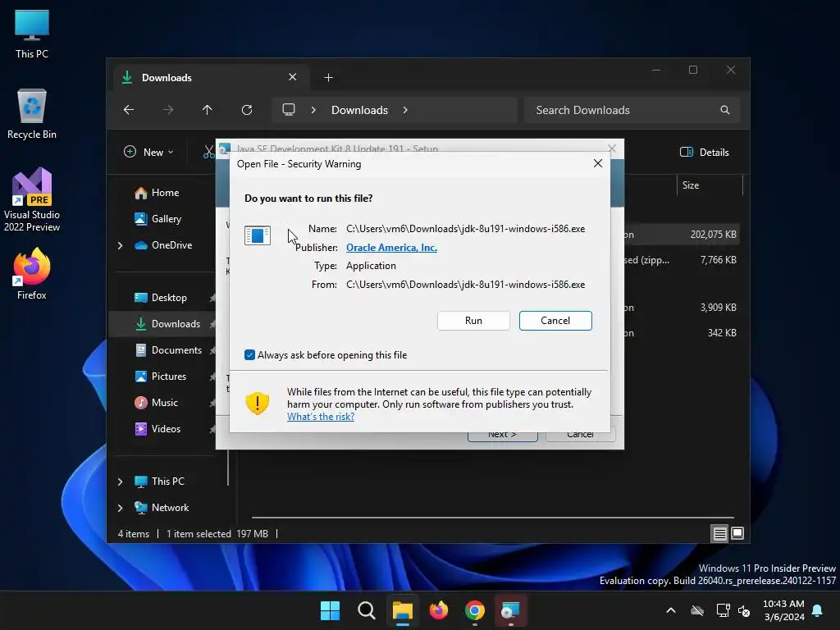This screenshot has height=630, width=840.
Task: Click the yellow shield warning icon
Action: tap(257, 404)
